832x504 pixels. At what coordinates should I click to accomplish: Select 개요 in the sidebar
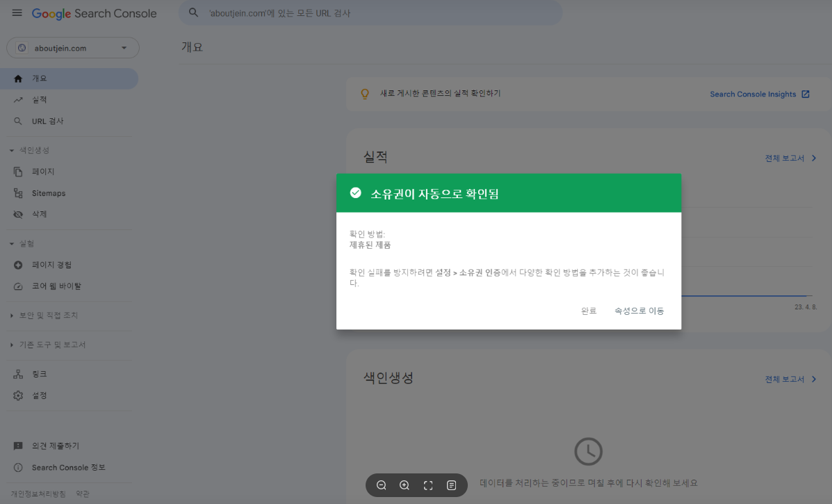click(69, 79)
